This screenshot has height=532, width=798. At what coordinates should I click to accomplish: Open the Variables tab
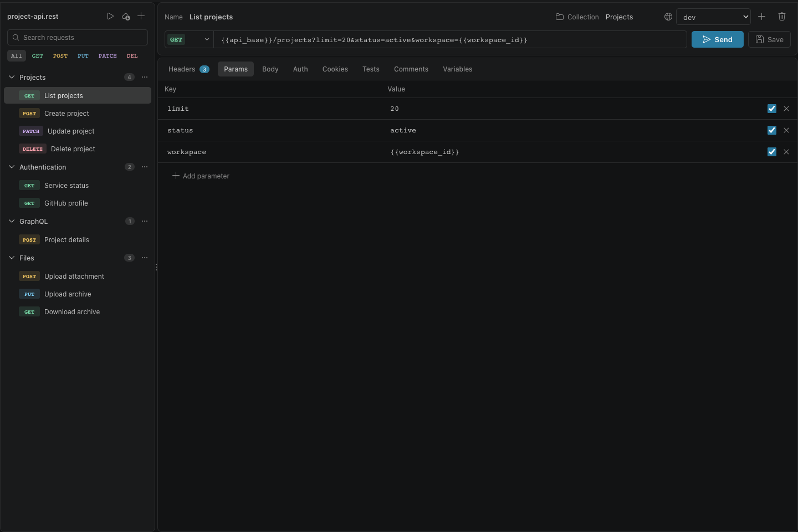click(x=458, y=69)
